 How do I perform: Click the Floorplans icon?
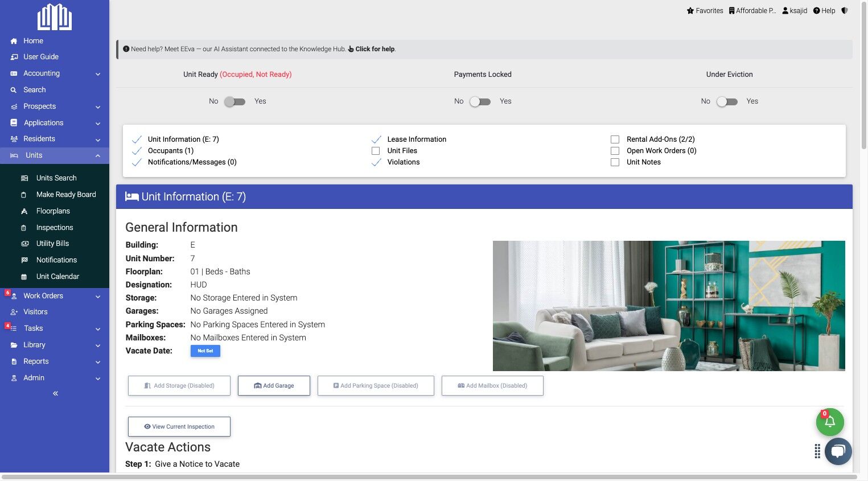coord(24,211)
